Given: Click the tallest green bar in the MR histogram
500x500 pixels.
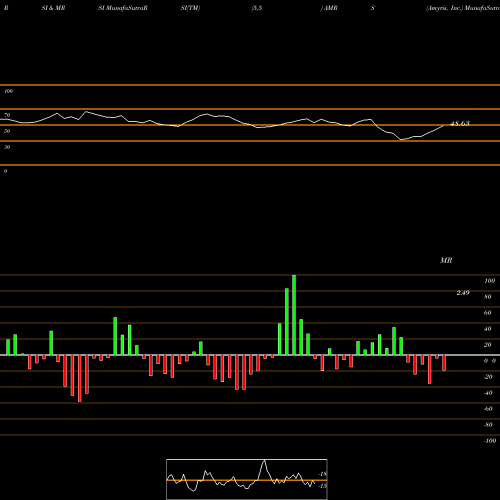Looking at the screenshot, I should (x=294, y=315).
